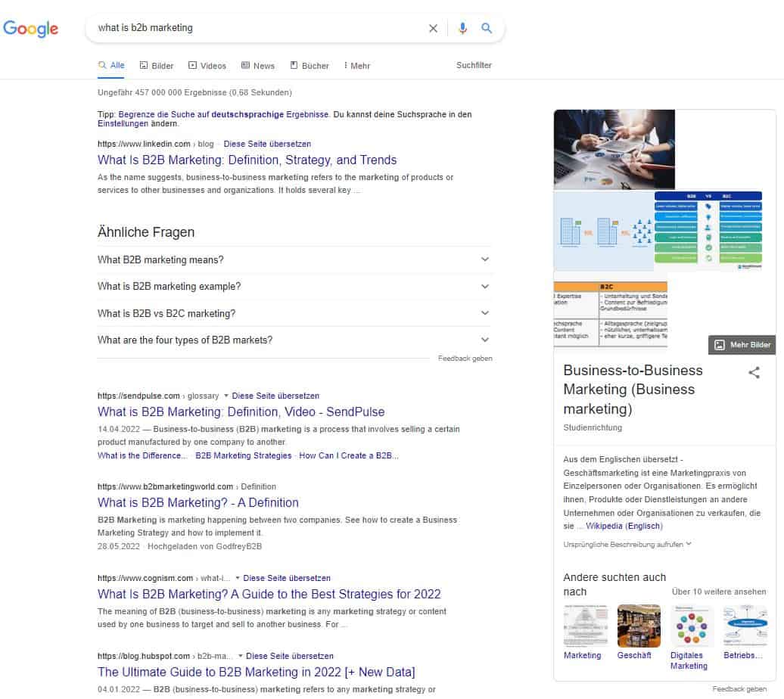Open the B2B buildings diagram image

pyautogui.click(x=603, y=231)
